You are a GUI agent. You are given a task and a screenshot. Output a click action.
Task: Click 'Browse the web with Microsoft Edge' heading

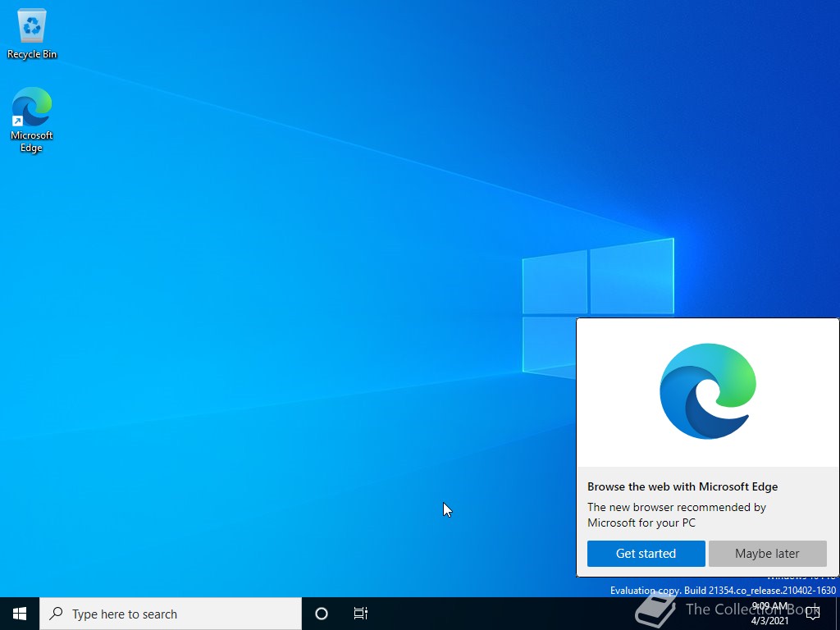(682, 486)
